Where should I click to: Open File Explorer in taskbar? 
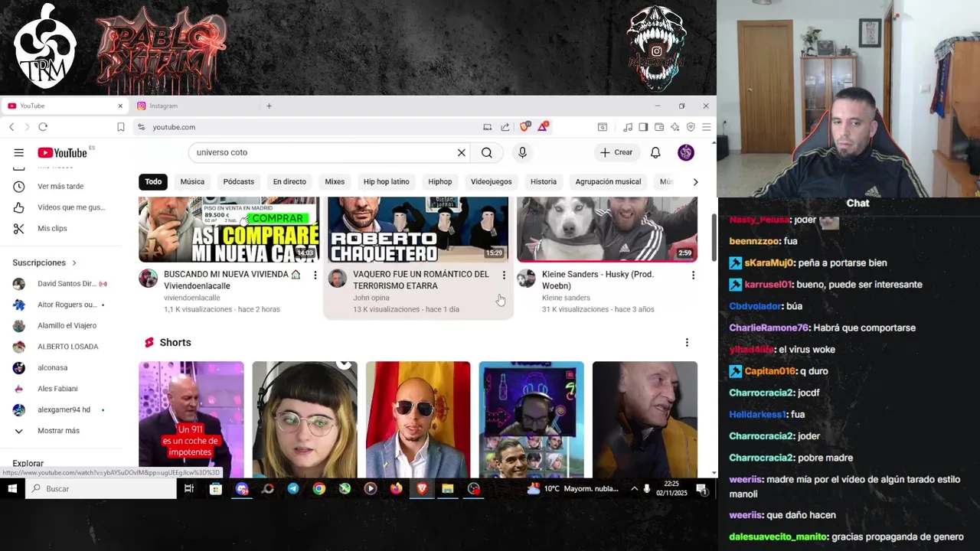[x=448, y=488]
